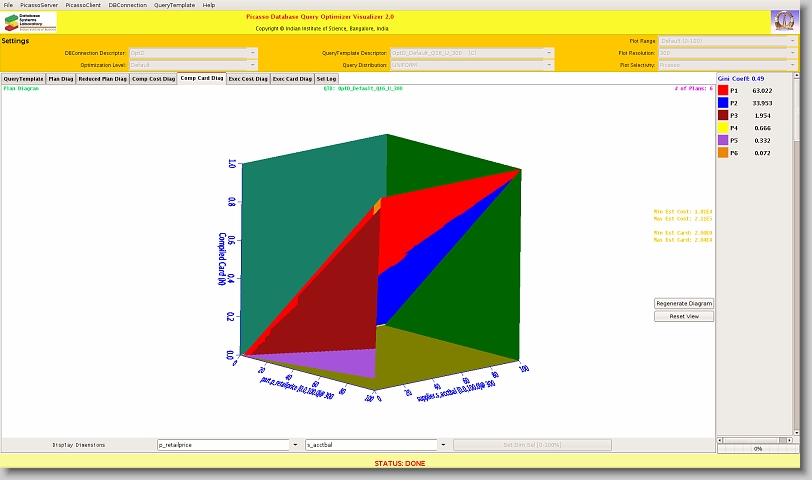
Task: Pick the yellow P4 legend swatch
Action: [723, 128]
